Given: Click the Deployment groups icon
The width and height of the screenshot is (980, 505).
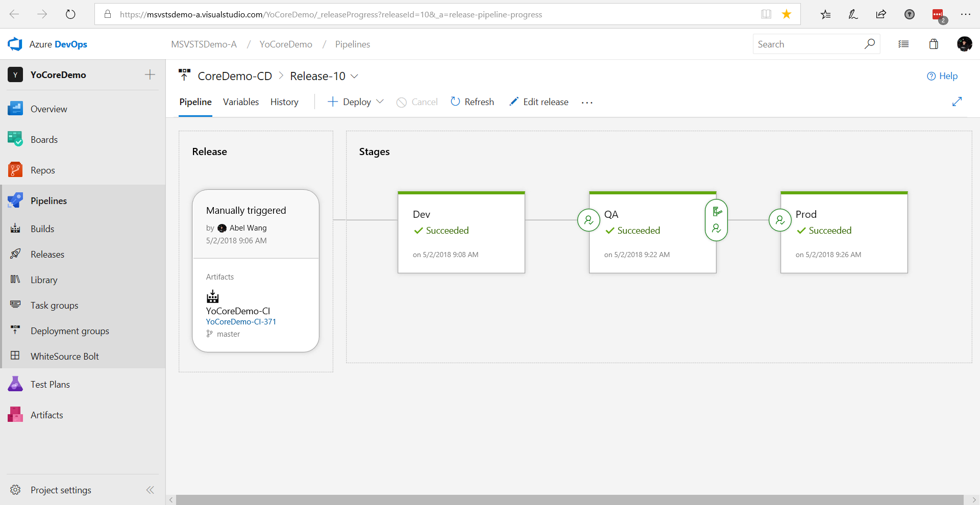Looking at the screenshot, I should tap(15, 331).
